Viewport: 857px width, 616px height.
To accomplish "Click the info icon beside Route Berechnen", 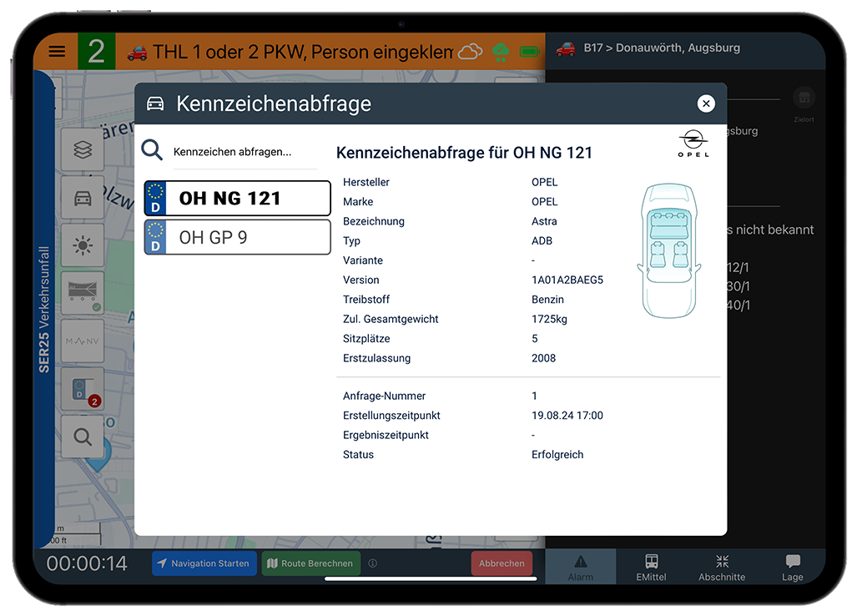I will pos(372,563).
